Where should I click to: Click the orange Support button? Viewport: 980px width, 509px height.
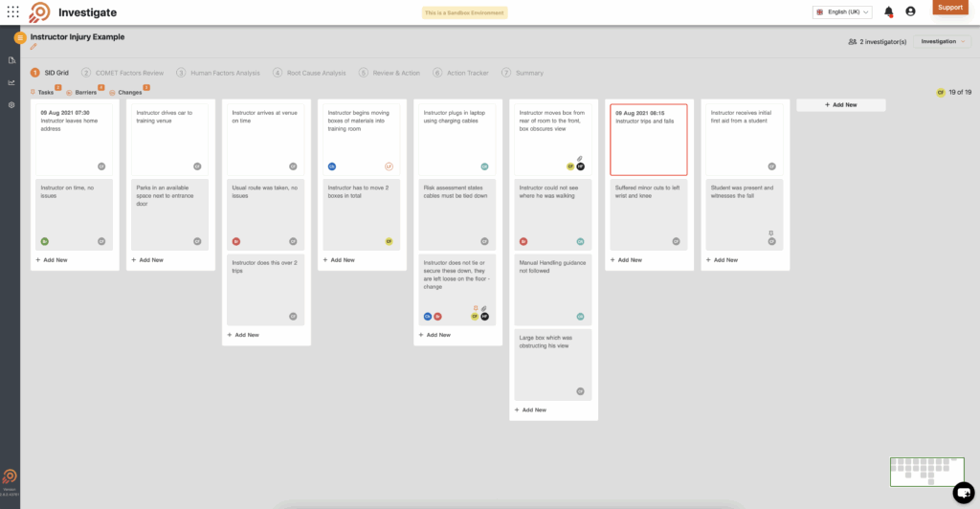click(950, 8)
